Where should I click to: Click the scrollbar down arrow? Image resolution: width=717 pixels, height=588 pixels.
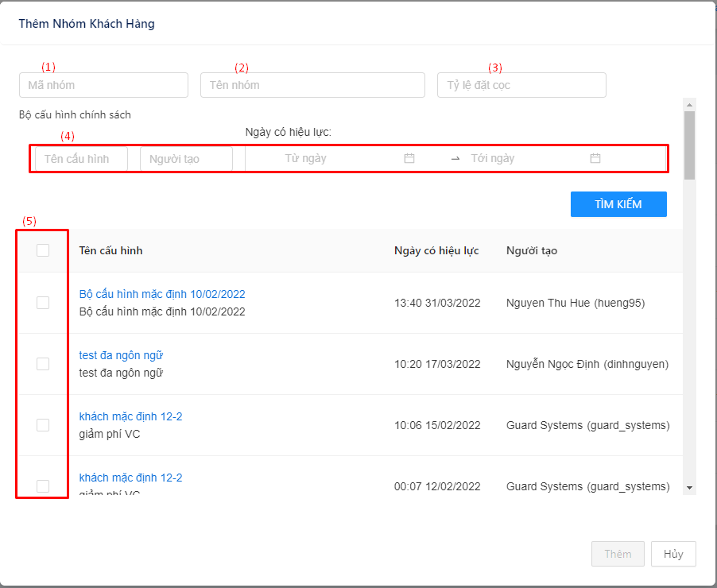pos(689,487)
